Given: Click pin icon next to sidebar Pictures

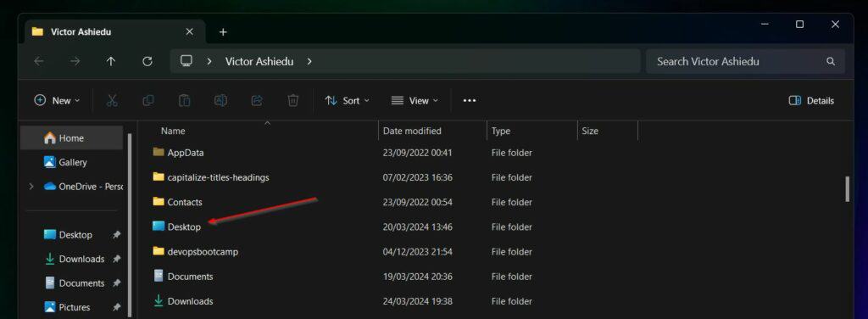Looking at the screenshot, I should pos(116,307).
